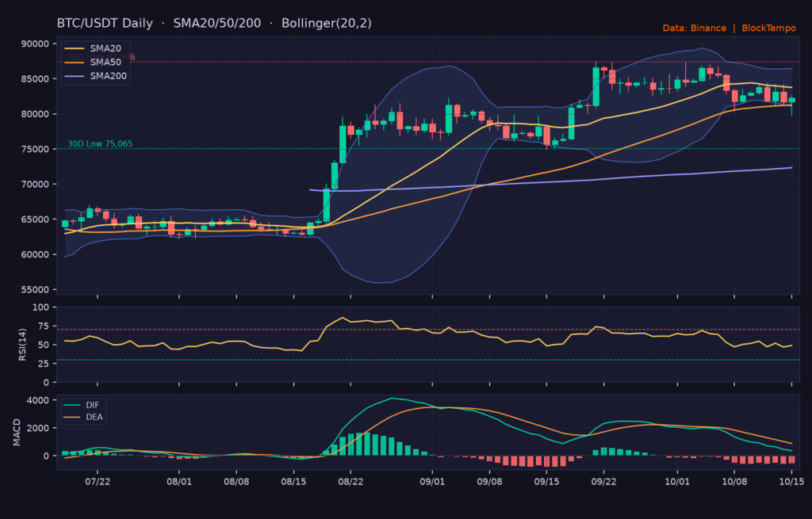This screenshot has width=812, height=519.
Task: Click the "30D Low 75,065" annotation
Action: pyautogui.click(x=100, y=143)
